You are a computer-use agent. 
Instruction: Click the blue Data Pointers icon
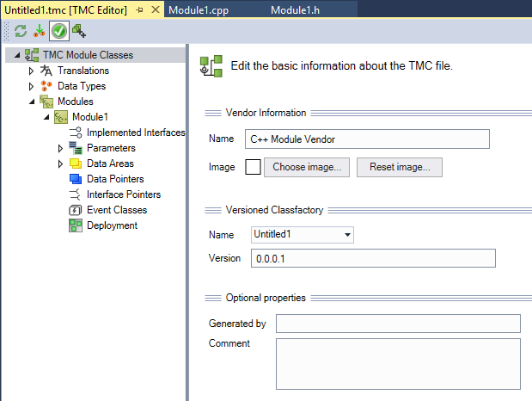pos(76,179)
